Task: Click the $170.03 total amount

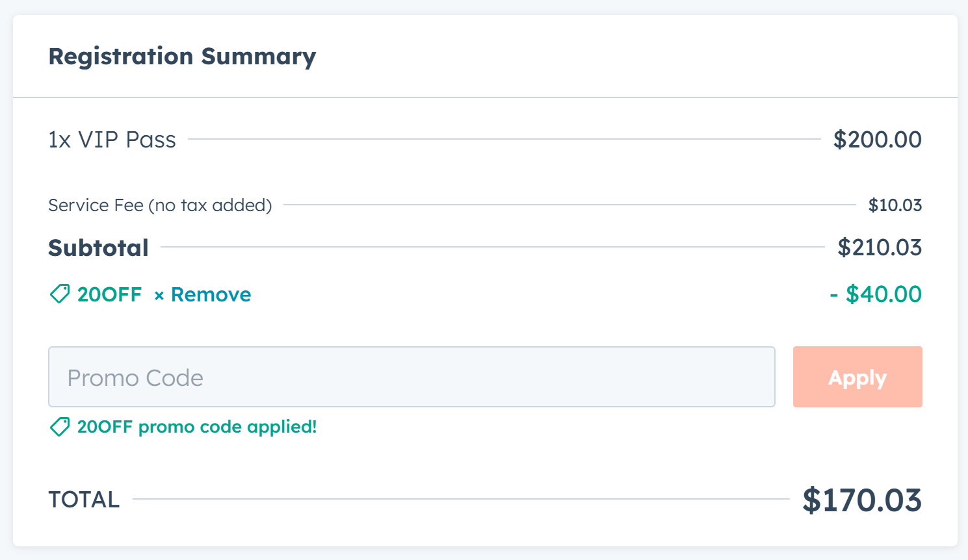Action: click(x=862, y=500)
